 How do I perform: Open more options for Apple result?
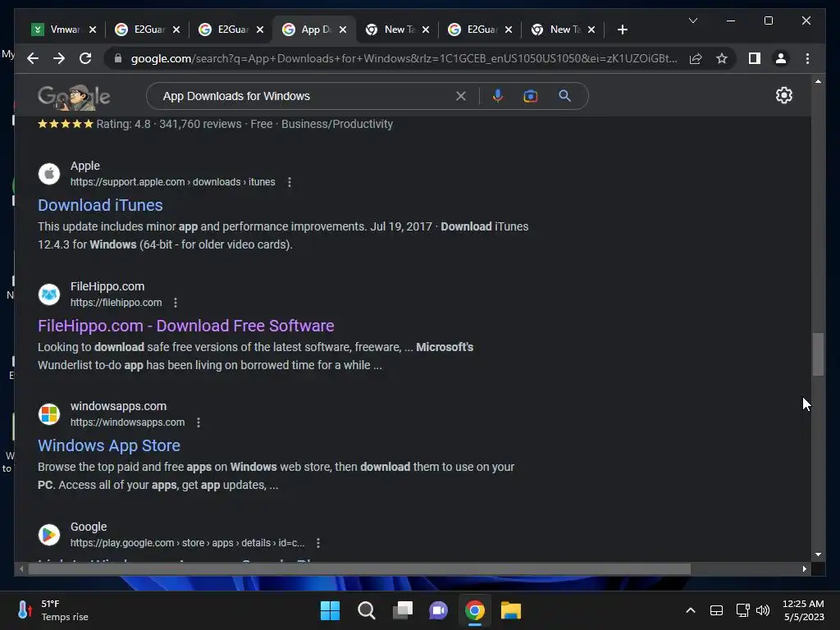point(290,182)
